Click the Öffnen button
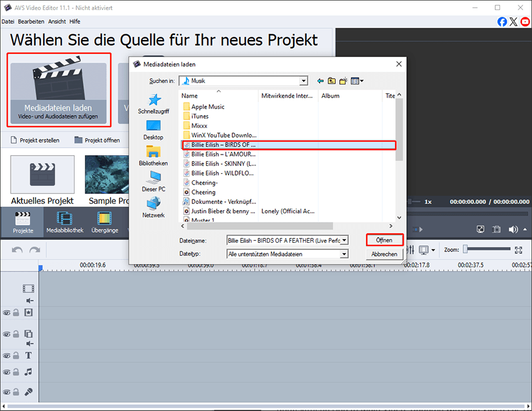This screenshot has height=411, width=532. tap(384, 240)
